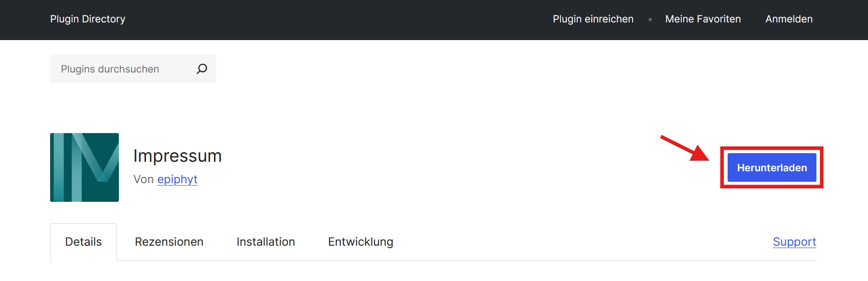Download the plugin via Herunterladen button
This screenshot has height=281, width=868.
click(772, 167)
